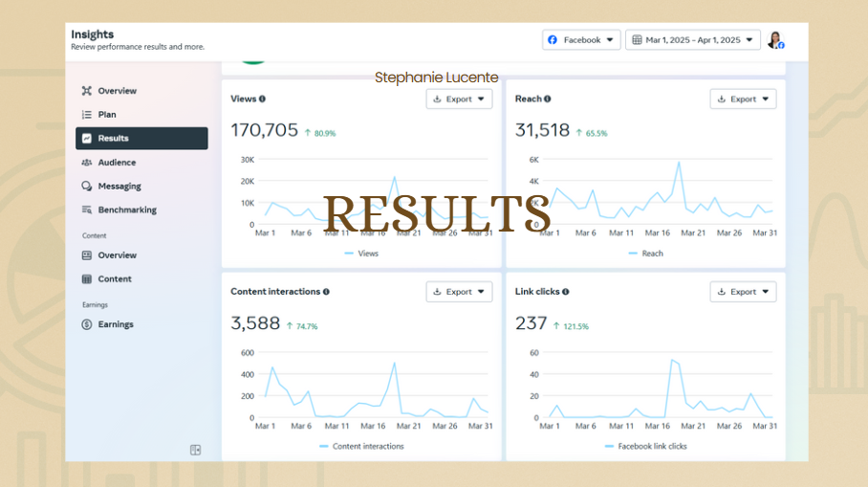This screenshot has height=487, width=868.
Task: Go to Overview in the sidebar
Action: tap(141, 91)
